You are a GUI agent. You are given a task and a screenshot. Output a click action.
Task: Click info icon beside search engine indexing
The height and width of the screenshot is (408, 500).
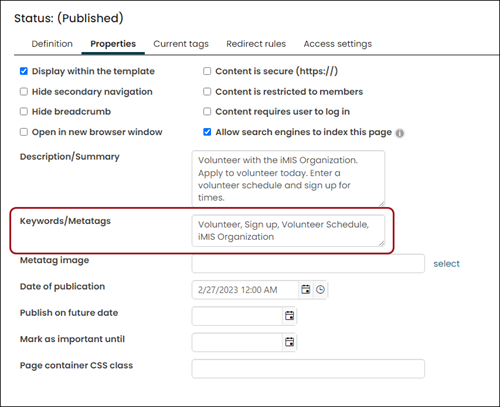pyautogui.click(x=400, y=133)
